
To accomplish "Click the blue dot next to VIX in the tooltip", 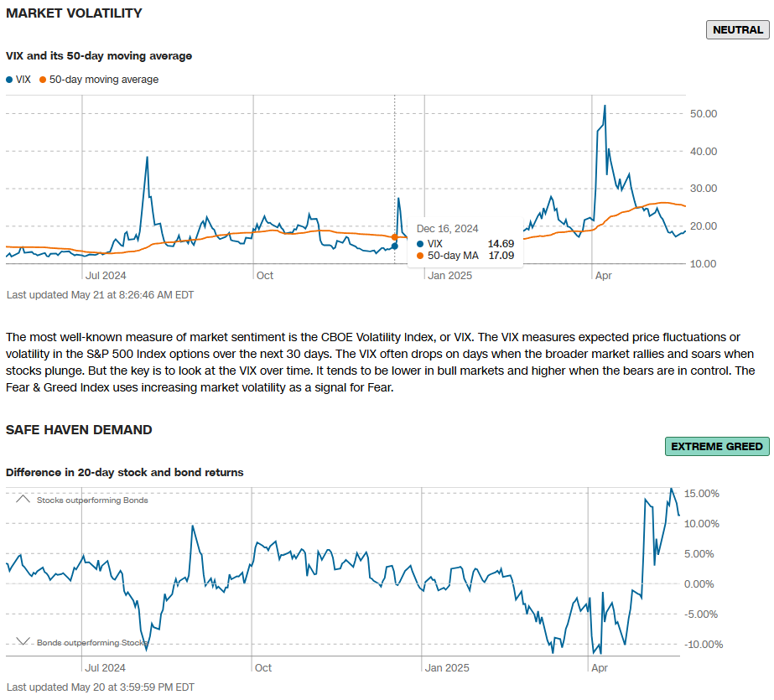I will [x=420, y=243].
